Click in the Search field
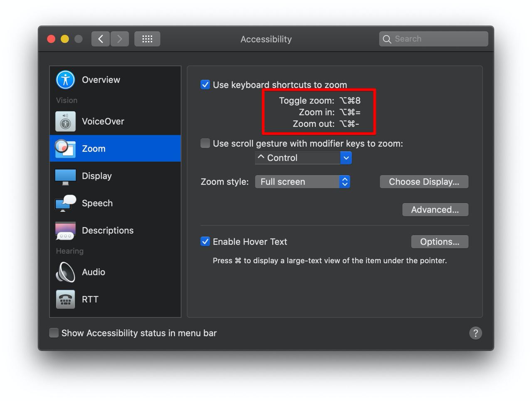 pyautogui.click(x=433, y=39)
